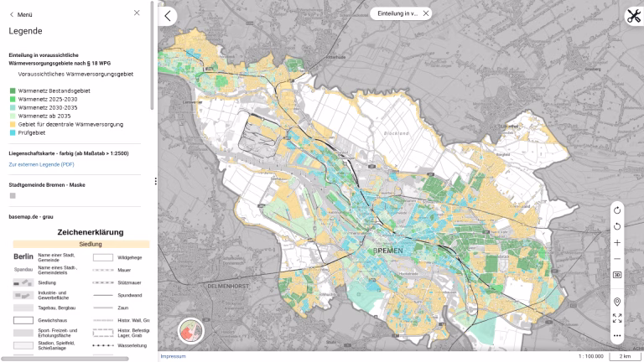Open the tools wrench icon

(633, 16)
